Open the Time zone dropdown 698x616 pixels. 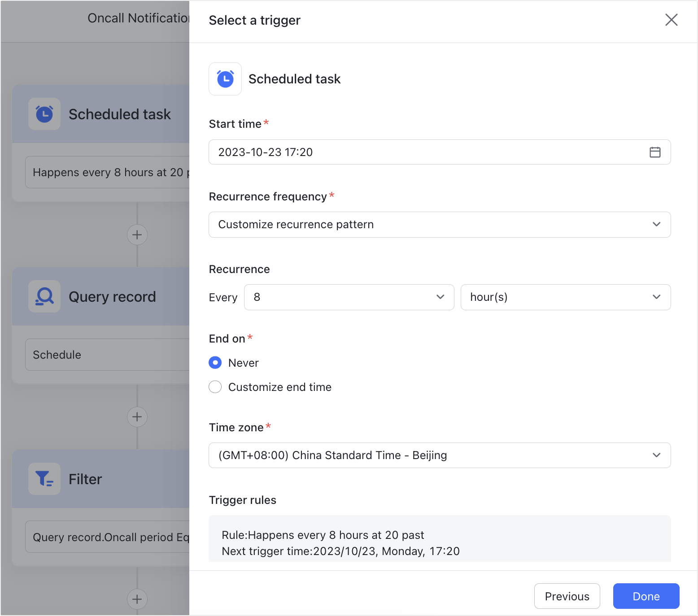pos(440,455)
